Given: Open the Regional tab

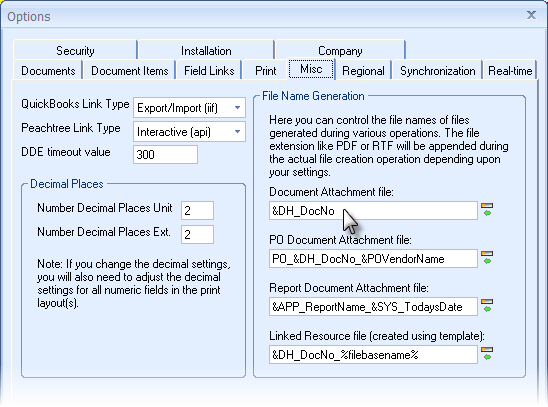Looking at the screenshot, I should pyautogui.click(x=363, y=71).
